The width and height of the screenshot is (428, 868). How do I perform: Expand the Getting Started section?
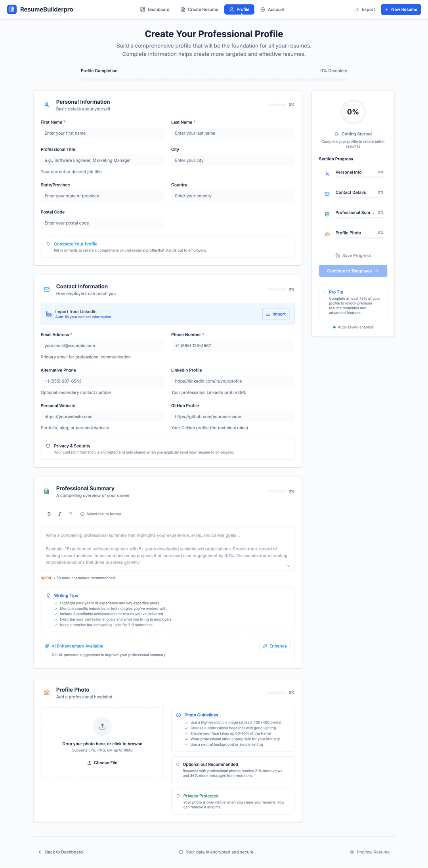click(x=336, y=134)
